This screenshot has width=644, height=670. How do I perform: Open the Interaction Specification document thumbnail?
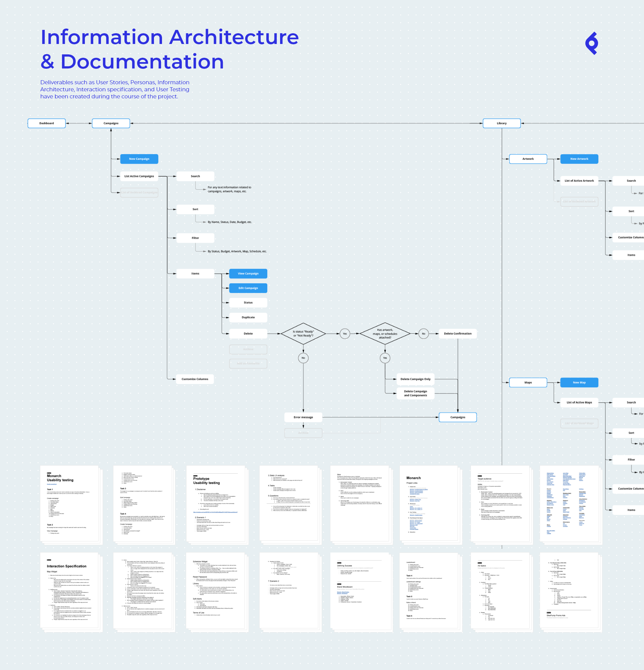[69, 590]
